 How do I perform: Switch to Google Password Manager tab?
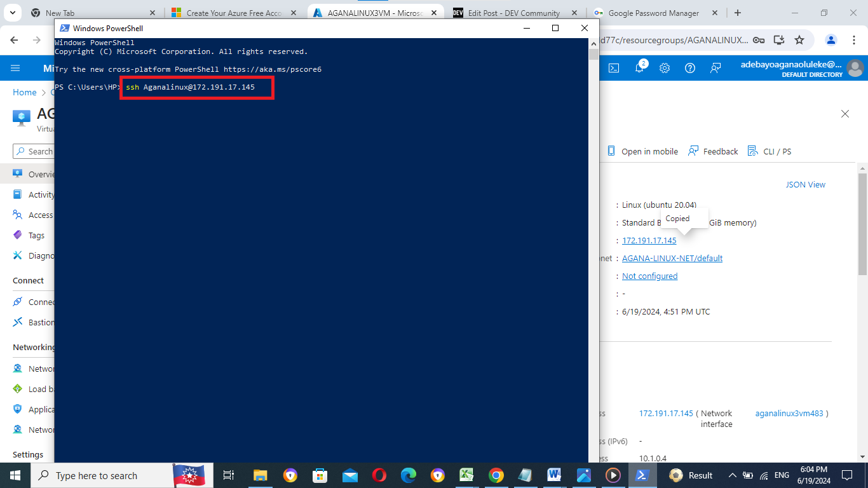tap(656, 13)
